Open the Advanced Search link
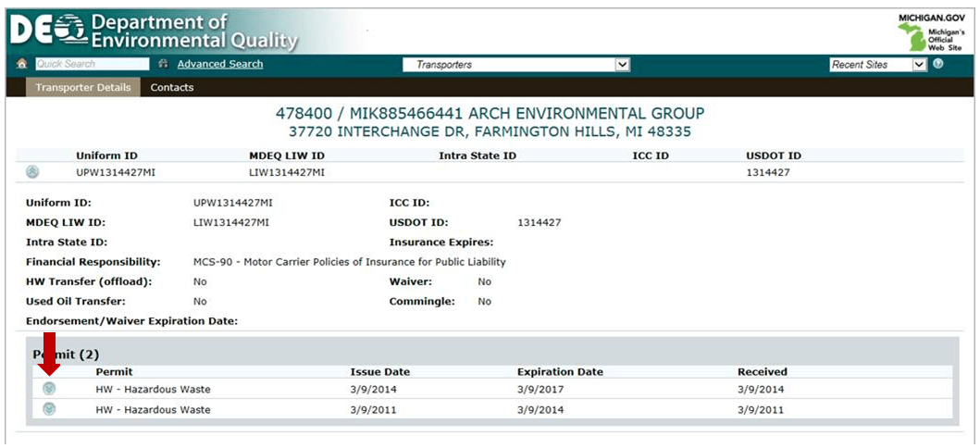Screen dimensions: 980x448 [220, 65]
